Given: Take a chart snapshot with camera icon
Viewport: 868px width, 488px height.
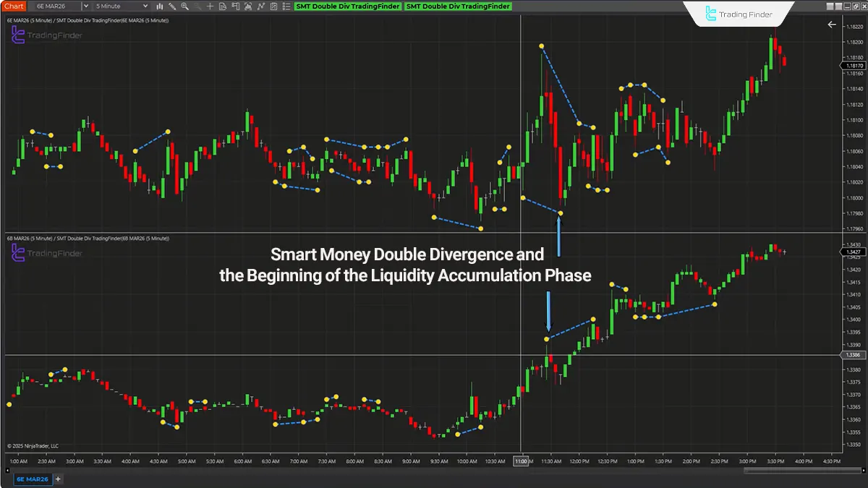Looking at the screenshot, I should (x=249, y=7).
